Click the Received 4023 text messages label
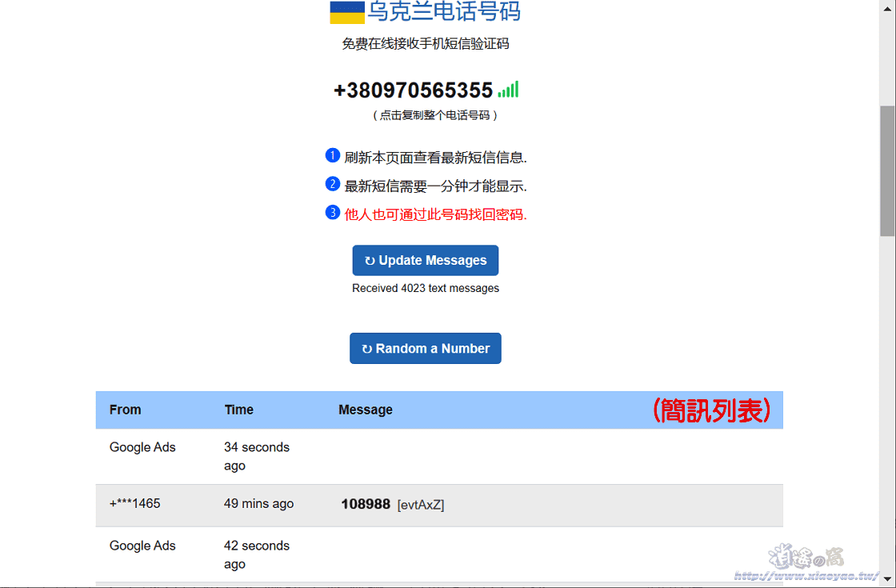Screen dimensions: 896x588 (x=426, y=288)
